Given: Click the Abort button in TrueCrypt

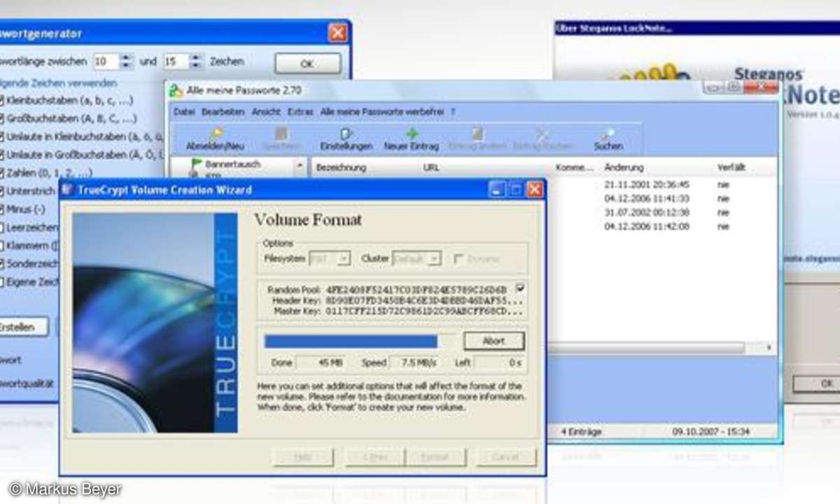Looking at the screenshot, I should (494, 341).
